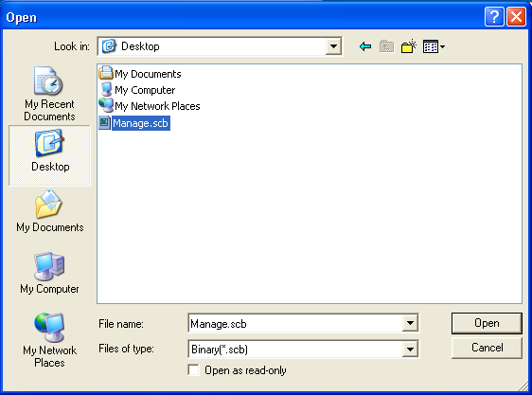This screenshot has height=395, width=532.
Task: Click the Cancel button
Action: tap(487, 348)
